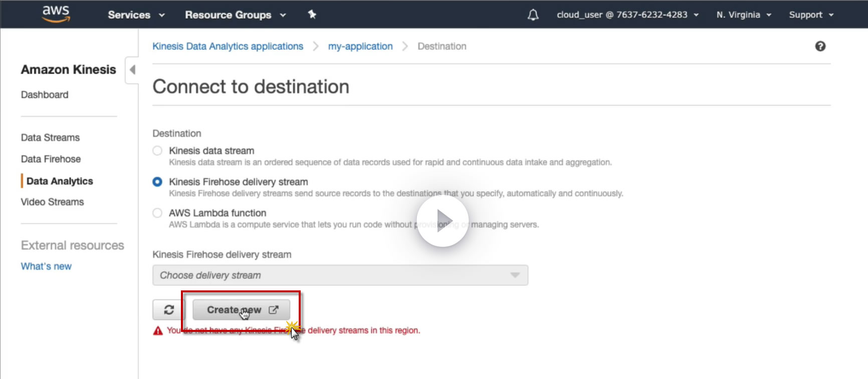Open the pin shortcuts icon
This screenshot has width=868, height=379.
click(x=312, y=15)
